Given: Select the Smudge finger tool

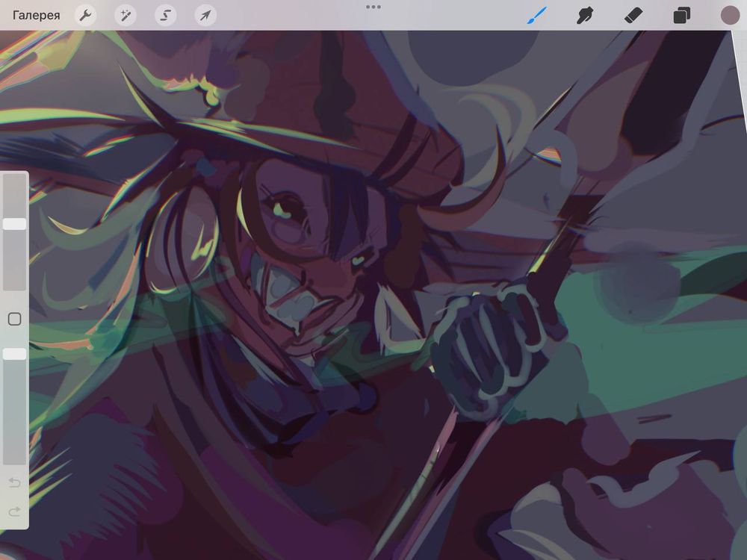Looking at the screenshot, I should [x=585, y=15].
